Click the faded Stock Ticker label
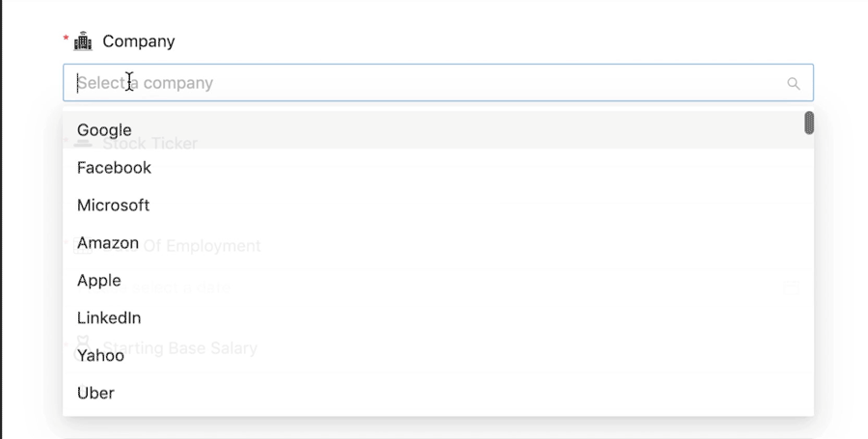This screenshot has height=439, width=868. (149, 144)
